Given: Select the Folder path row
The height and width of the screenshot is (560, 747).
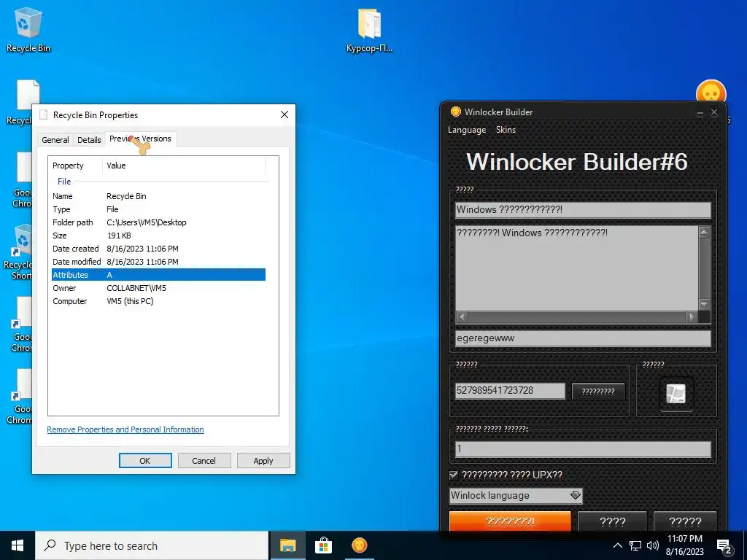Looking at the screenshot, I should click(158, 222).
